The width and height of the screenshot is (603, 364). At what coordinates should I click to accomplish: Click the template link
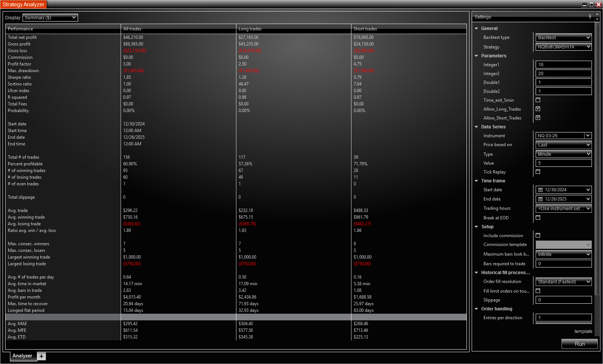click(583, 331)
